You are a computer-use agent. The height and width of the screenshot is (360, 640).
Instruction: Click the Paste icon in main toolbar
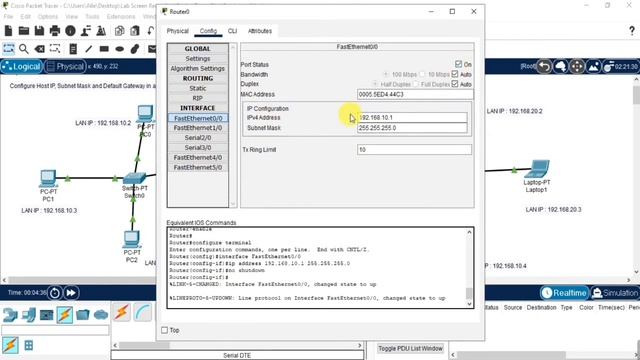[135, 31]
